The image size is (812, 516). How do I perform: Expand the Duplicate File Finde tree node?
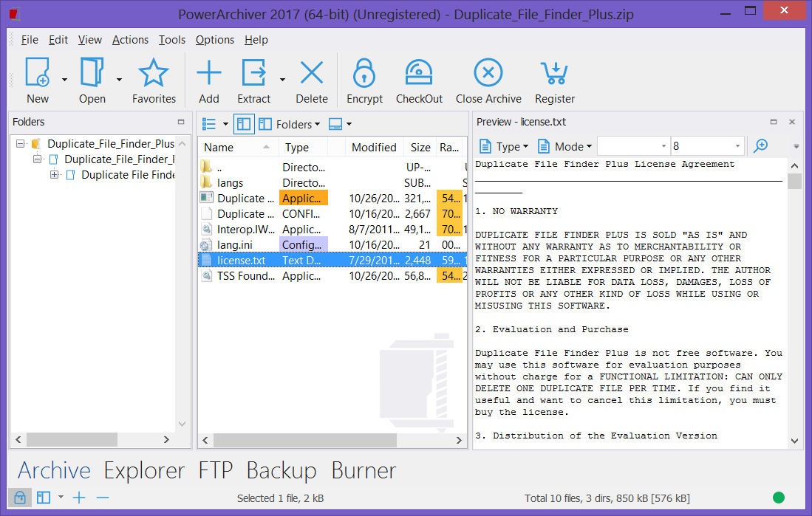click(55, 174)
